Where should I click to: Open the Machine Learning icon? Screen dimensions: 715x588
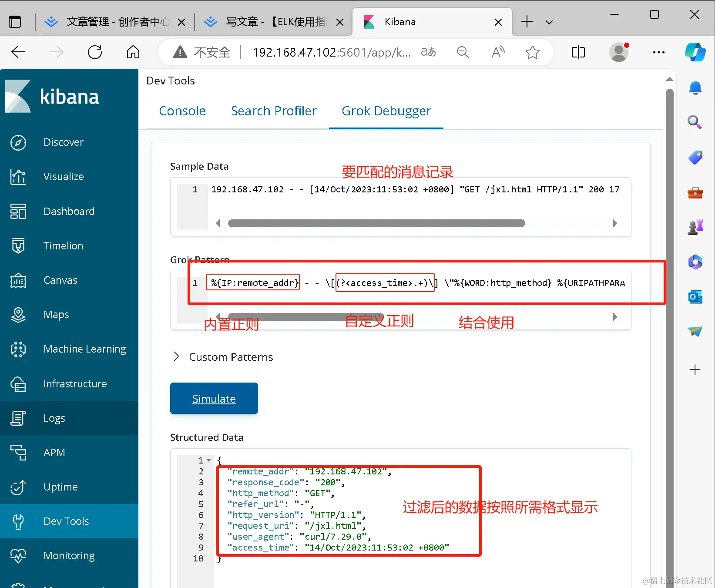tap(18, 349)
